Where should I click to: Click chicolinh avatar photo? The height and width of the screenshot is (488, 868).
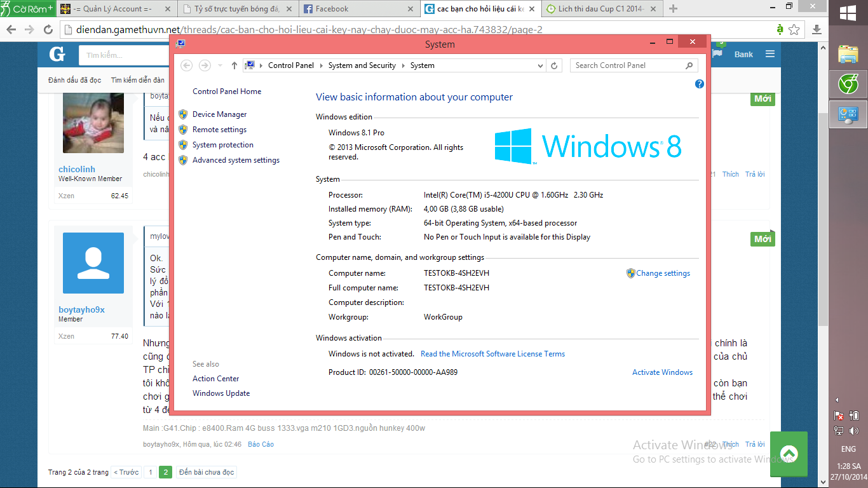pos(93,124)
